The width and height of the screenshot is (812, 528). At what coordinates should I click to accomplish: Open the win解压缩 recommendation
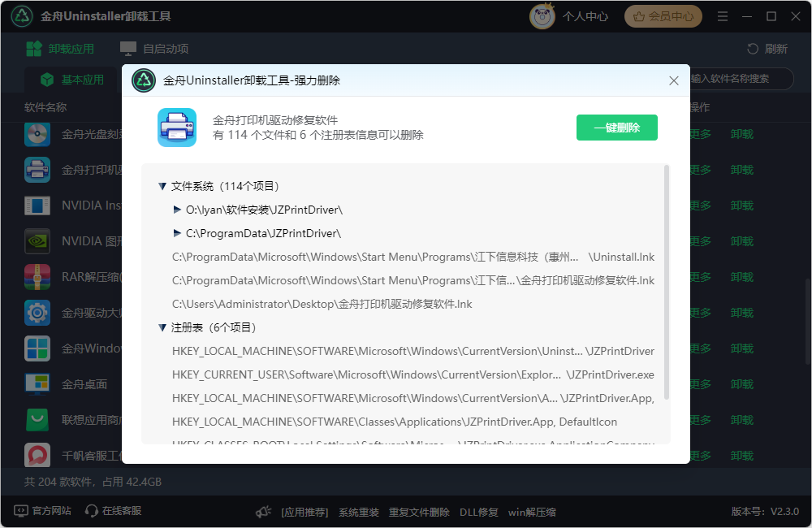coord(532,513)
